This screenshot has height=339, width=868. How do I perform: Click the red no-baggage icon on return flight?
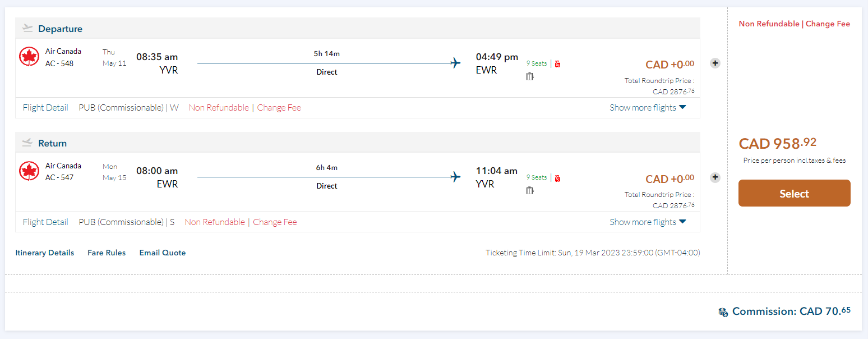pos(557,178)
